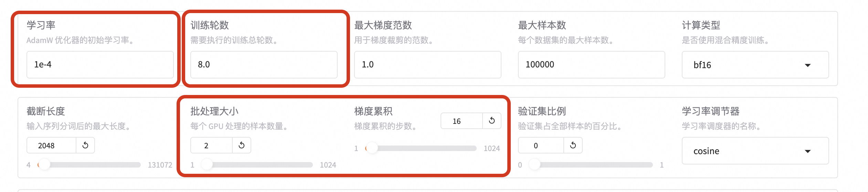868x192 pixels.
Task: Reset 梯度累积 using its circular arrow icon
Action: coord(492,121)
